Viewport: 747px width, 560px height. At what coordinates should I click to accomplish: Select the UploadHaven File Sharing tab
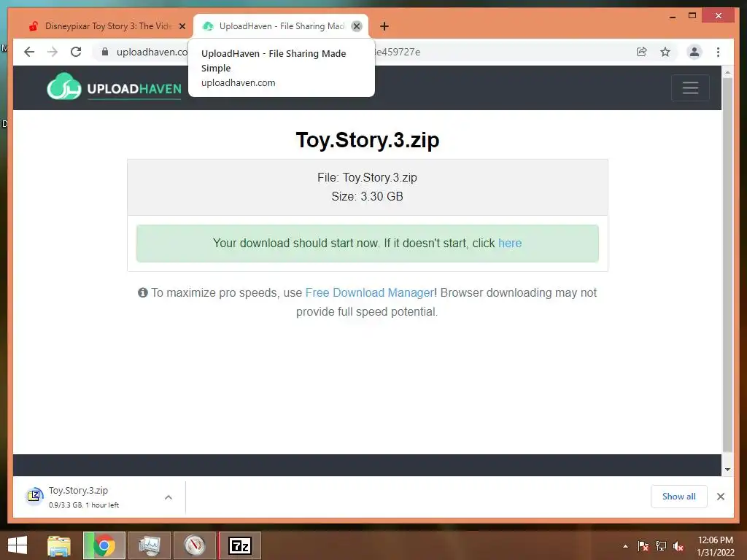[x=281, y=26]
